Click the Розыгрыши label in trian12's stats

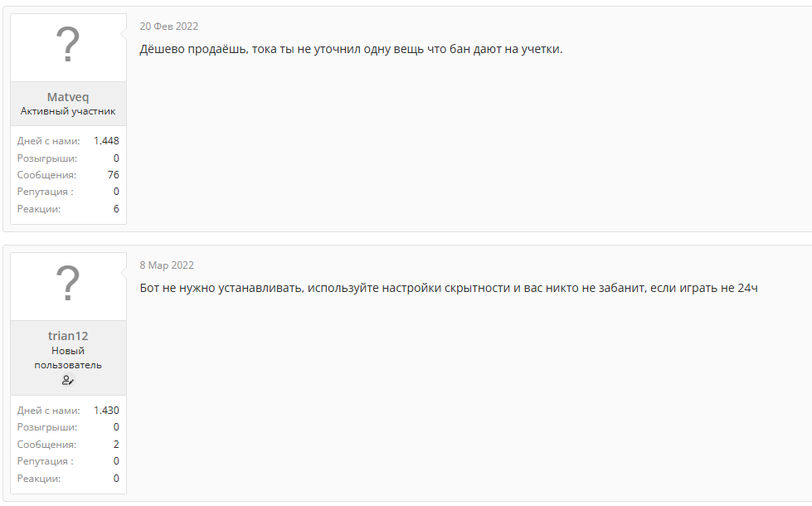pos(47,427)
